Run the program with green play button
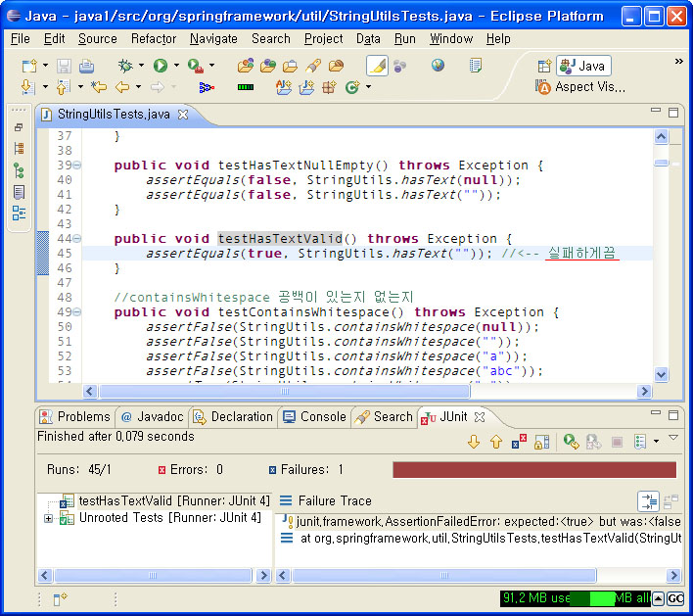This screenshot has height=616, width=693. pos(160,66)
